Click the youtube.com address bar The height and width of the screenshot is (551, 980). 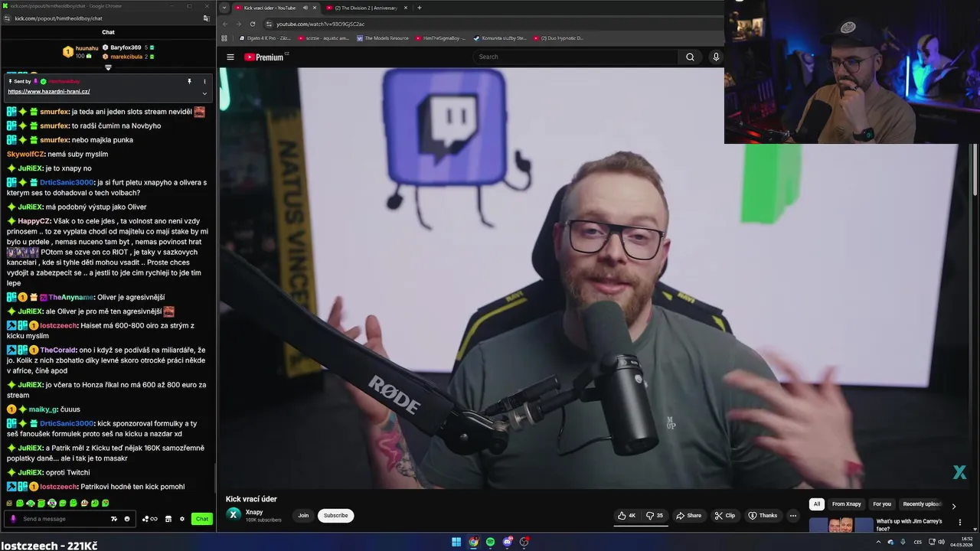pyautogui.click(x=490, y=24)
